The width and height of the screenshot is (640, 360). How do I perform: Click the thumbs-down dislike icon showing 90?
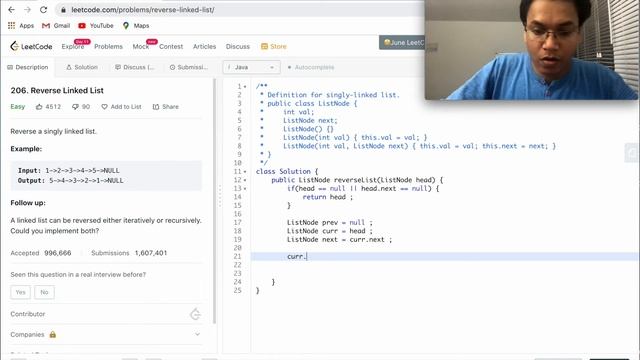coord(75,107)
